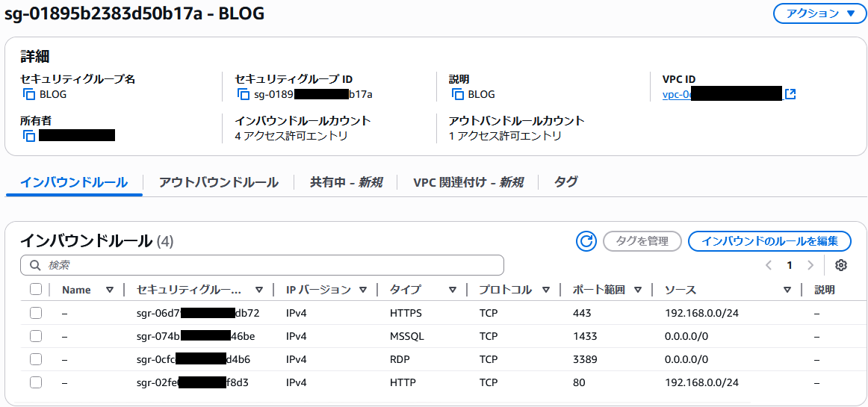Sort by タイプ column arrow
This screenshot has width=868, height=407.
point(453,290)
